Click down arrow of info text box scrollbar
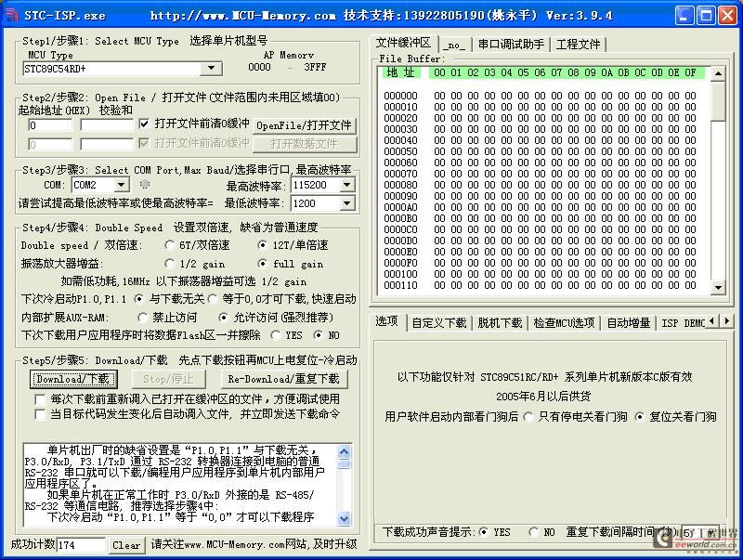743x560 pixels. click(345, 518)
